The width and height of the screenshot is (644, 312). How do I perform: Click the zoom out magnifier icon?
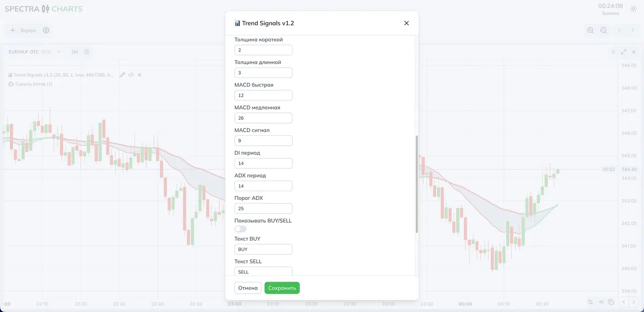point(603,30)
